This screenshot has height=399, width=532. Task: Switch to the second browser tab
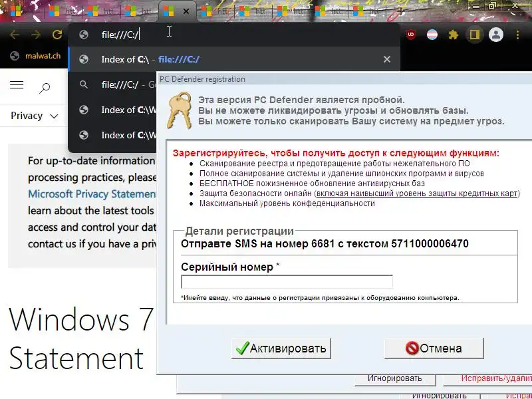coord(62,11)
